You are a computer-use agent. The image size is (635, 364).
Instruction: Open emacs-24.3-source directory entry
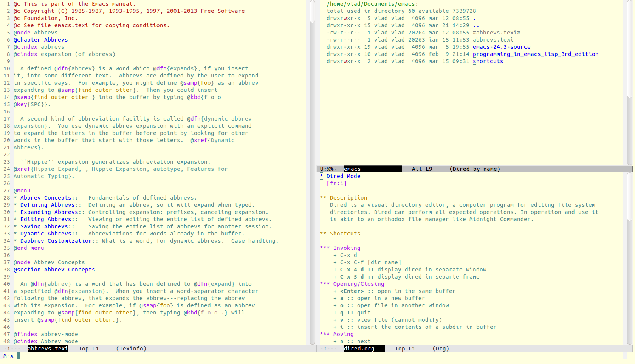tap(502, 47)
